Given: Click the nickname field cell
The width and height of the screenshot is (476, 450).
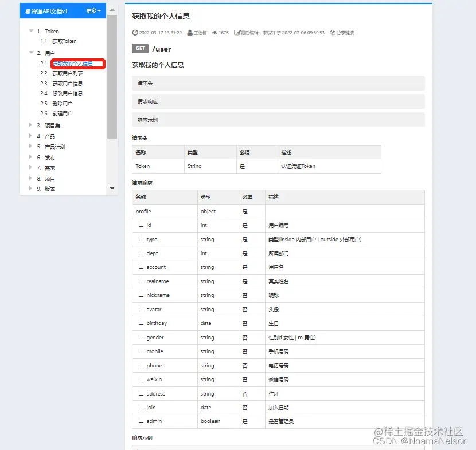Looking at the screenshot, I should click(x=165, y=295).
